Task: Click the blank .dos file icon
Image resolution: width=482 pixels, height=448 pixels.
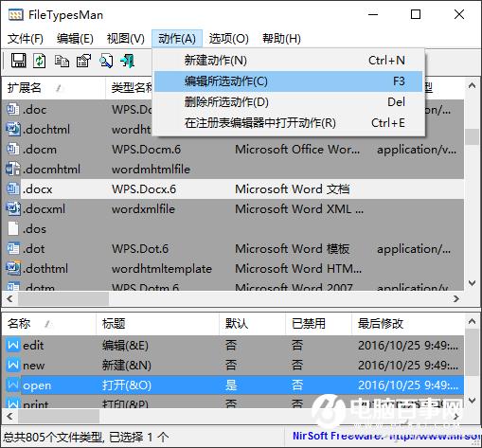Action: [x=13, y=228]
